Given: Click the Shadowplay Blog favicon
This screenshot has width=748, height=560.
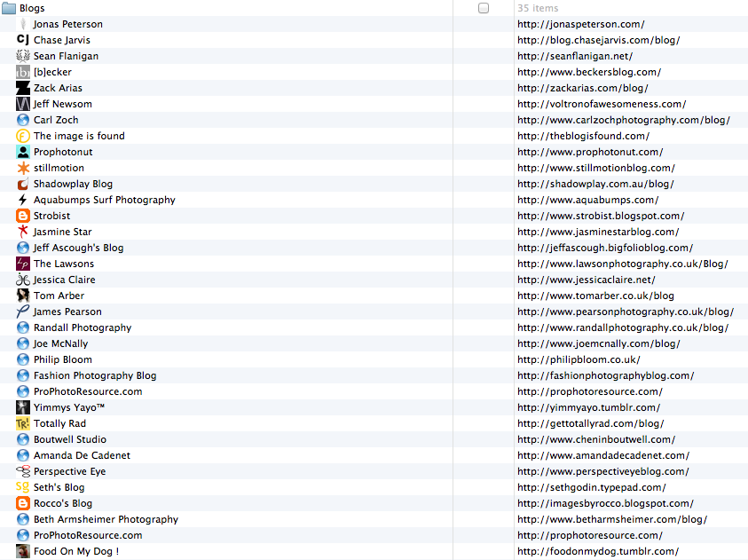Looking at the screenshot, I should click(23, 184).
